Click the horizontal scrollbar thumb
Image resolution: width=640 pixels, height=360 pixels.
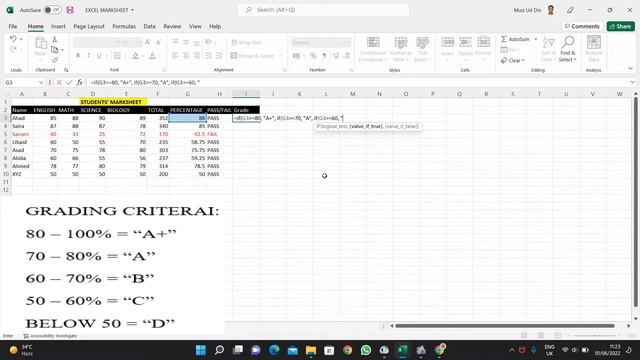504,326
